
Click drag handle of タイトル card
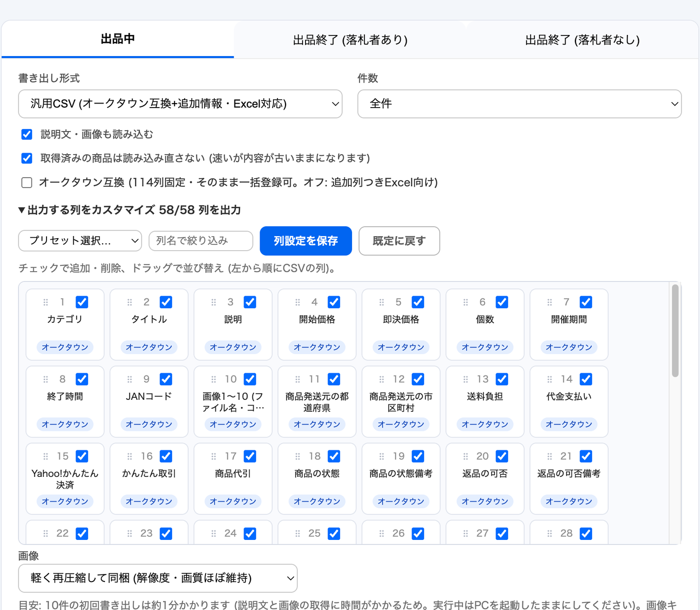point(129,302)
